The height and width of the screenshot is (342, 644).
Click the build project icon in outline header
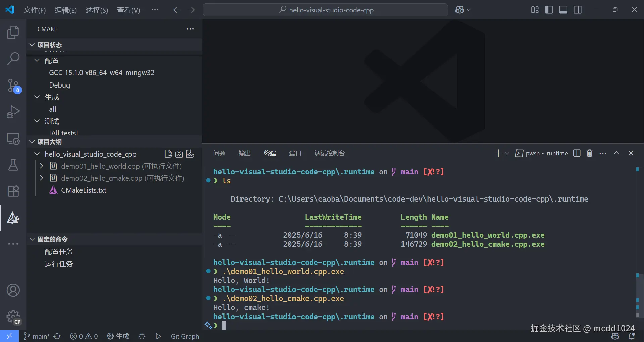pyautogui.click(x=179, y=154)
